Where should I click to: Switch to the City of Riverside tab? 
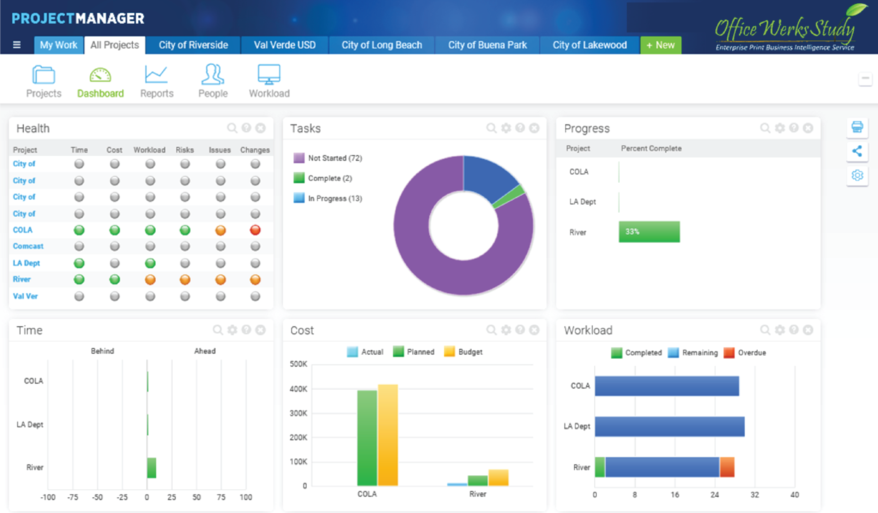[193, 45]
